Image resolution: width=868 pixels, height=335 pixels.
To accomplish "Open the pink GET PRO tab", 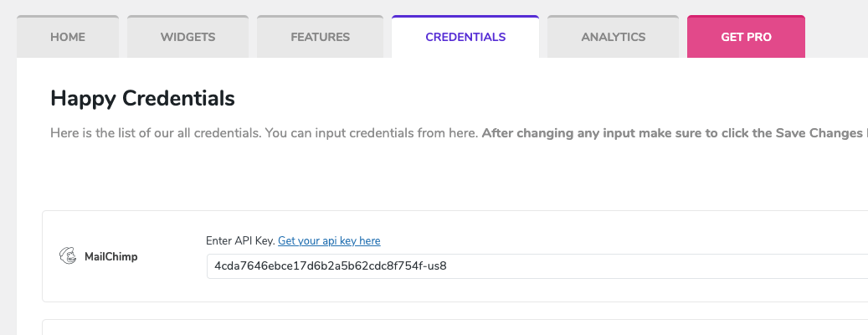I will (x=746, y=37).
